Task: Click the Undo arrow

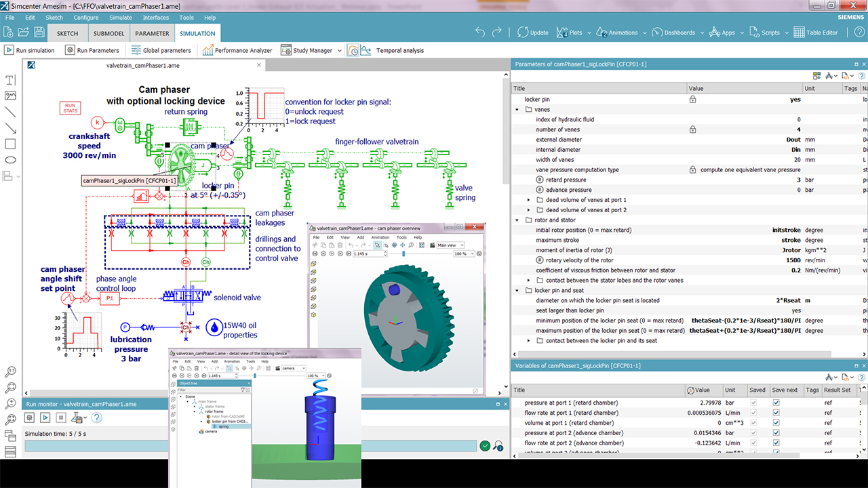Action: pos(480,32)
